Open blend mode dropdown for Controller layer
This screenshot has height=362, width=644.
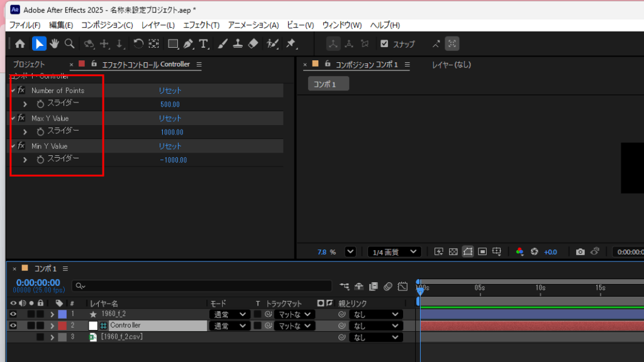tap(229, 326)
